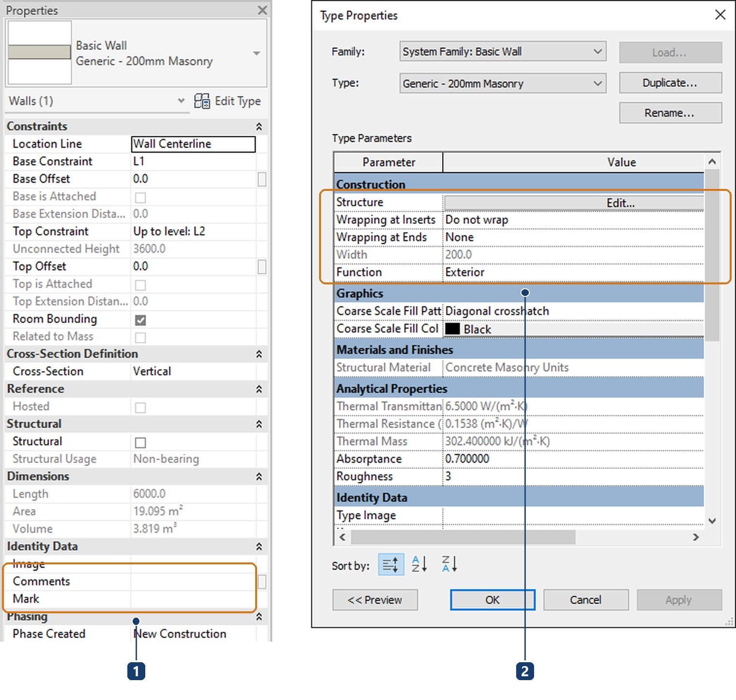This screenshot has width=736, height=700.
Task: Collapse the Structural section in Properties
Action: point(259,424)
